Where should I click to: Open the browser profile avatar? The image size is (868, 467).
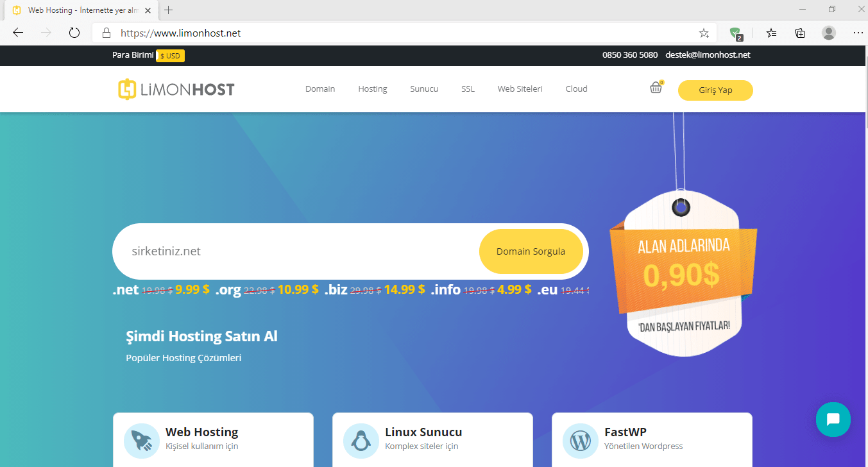829,33
